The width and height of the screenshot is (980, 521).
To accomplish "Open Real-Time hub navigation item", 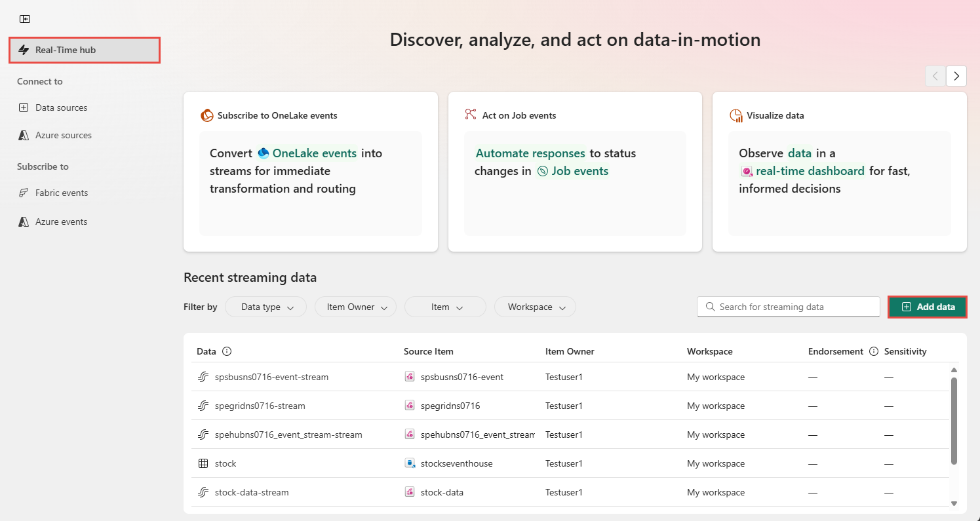I will [x=85, y=50].
